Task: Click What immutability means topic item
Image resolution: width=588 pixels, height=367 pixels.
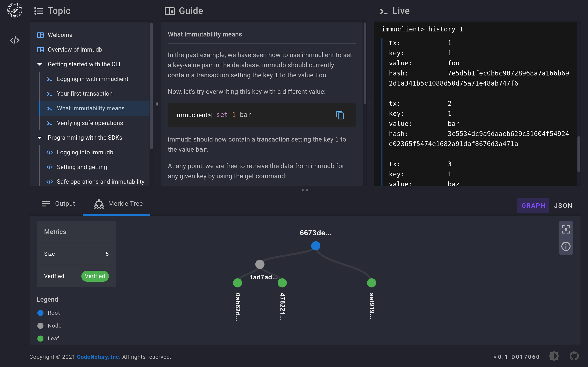Action: pos(90,108)
